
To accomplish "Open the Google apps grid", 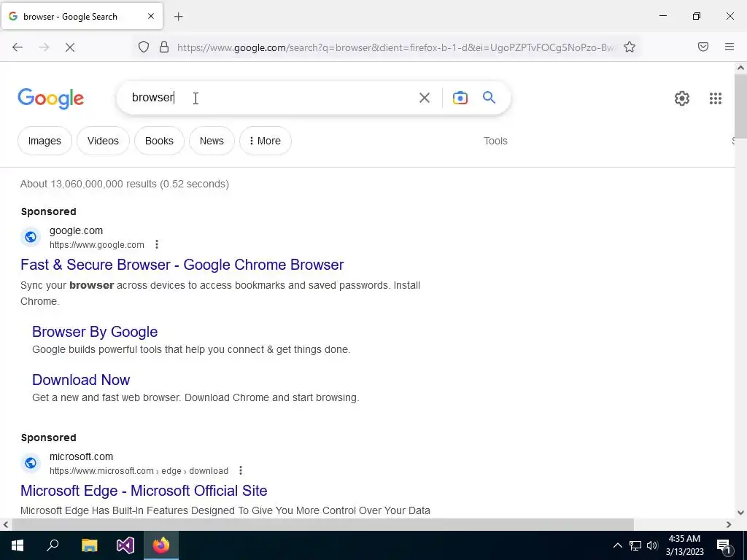I will [x=715, y=98].
